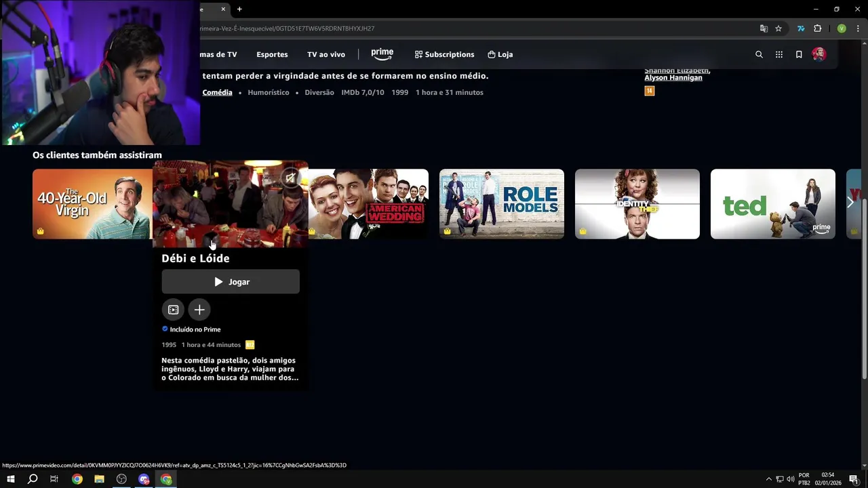Click the Débi e Lóide title
This screenshot has height=488, width=868.
pos(195,258)
